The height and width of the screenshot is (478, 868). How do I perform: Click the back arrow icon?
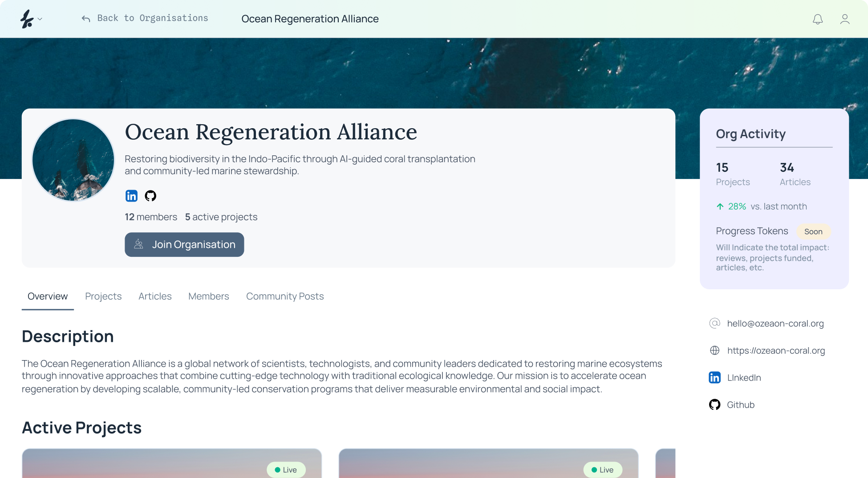86,19
